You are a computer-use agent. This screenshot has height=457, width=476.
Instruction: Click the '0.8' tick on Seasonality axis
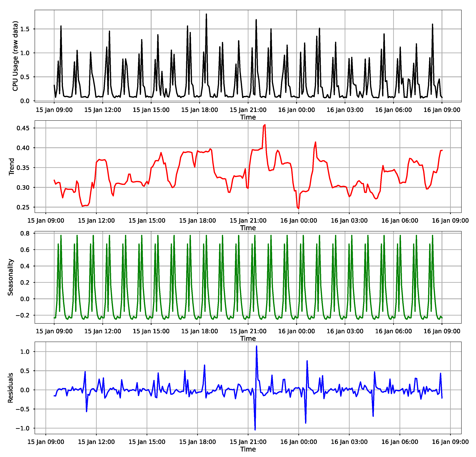[x=25, y=233]
